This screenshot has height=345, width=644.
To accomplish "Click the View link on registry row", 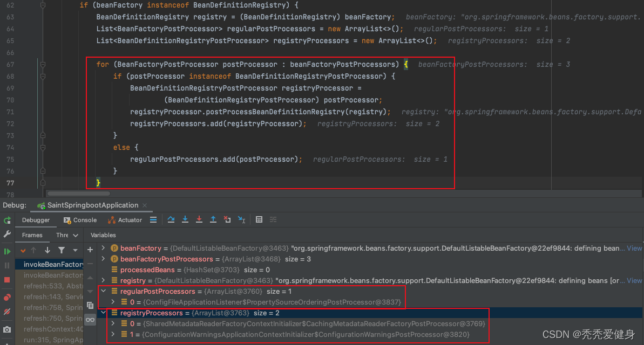I will 634,281.
